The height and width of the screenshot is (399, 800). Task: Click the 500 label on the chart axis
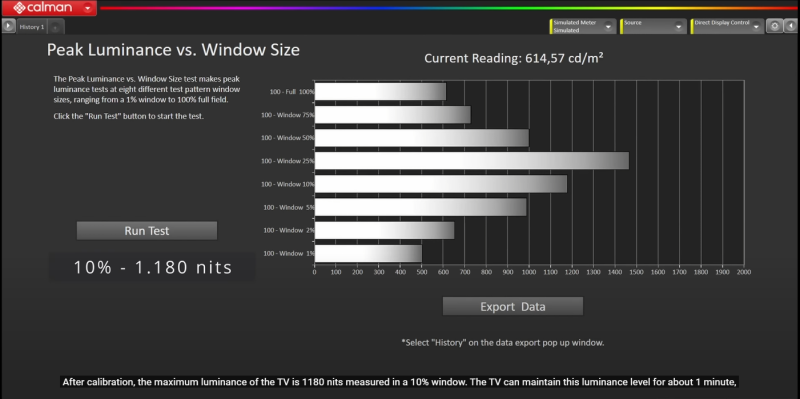422,272
